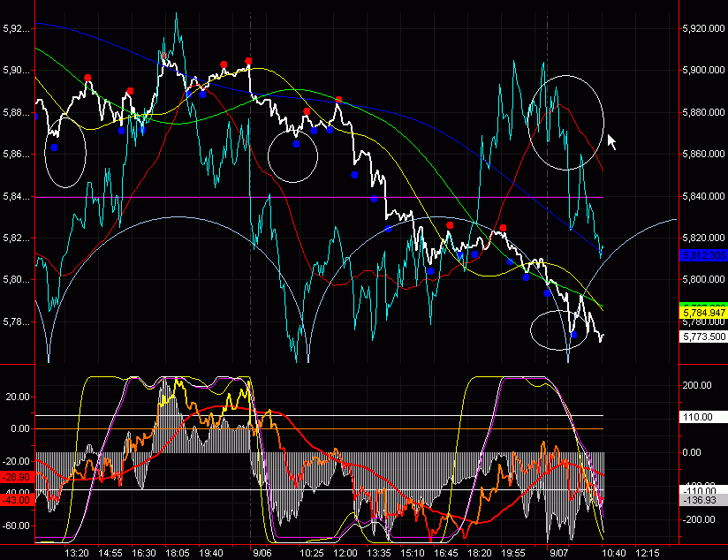Click the 5,920.000 label on right price axis
Screen dimensions: 728x560
[x=703, y=29]
